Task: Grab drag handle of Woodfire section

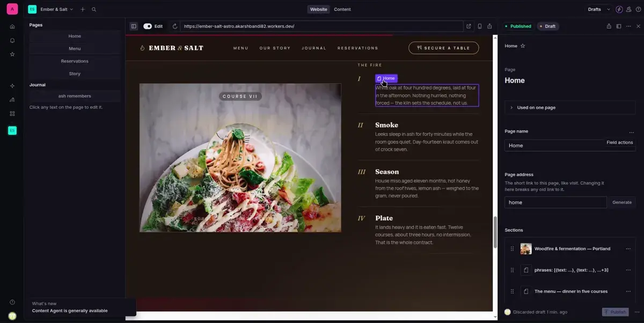Action: point(512,249)
